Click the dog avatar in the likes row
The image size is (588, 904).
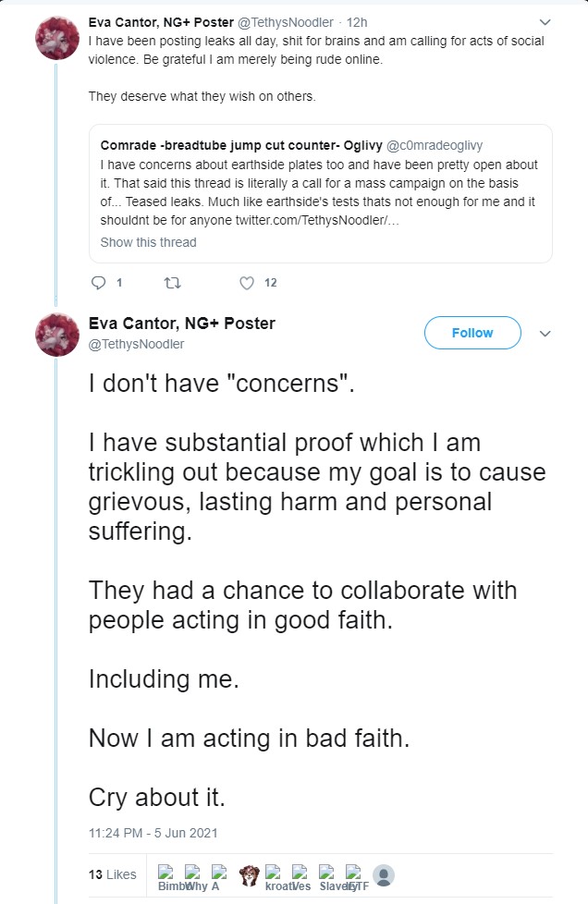coord(250,875)
